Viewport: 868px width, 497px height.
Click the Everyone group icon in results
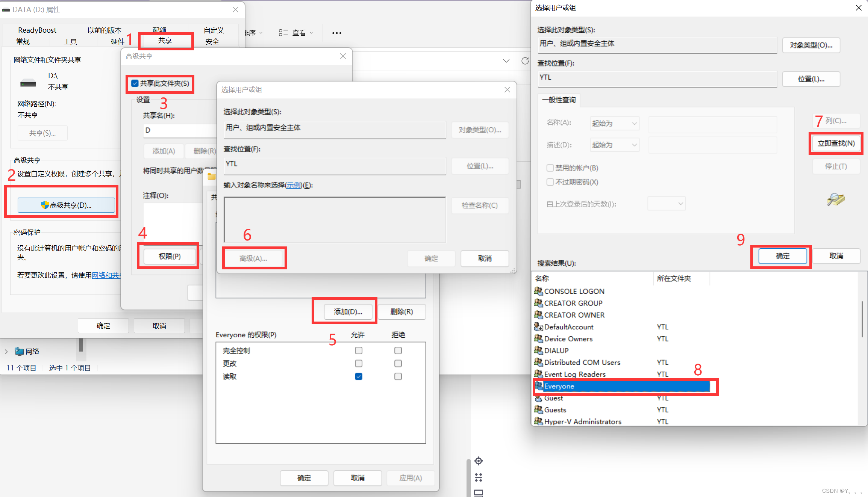coord(539,386)
